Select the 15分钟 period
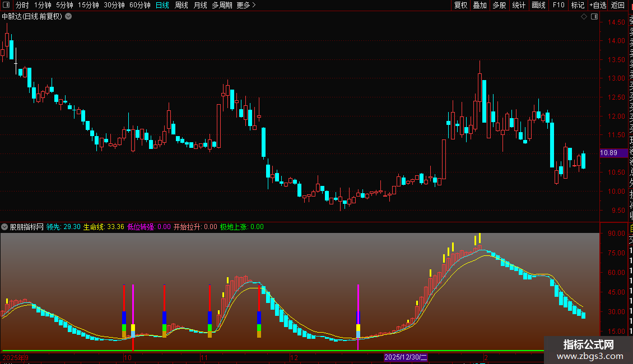 88,5
